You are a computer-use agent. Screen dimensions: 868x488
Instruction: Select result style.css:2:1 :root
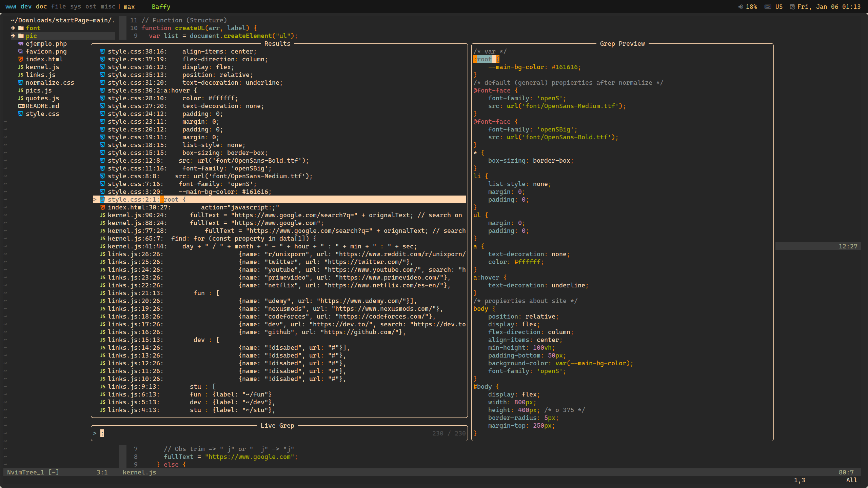click(x=279, y=200)
